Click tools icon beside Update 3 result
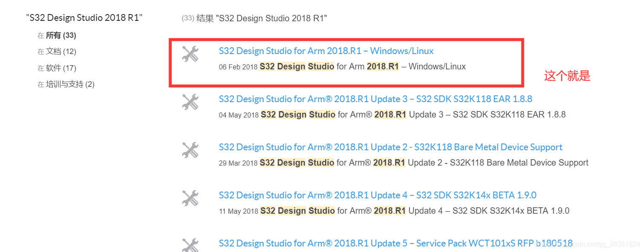The image size is (644, 252). pyautogui.click(x=190, y=102)
